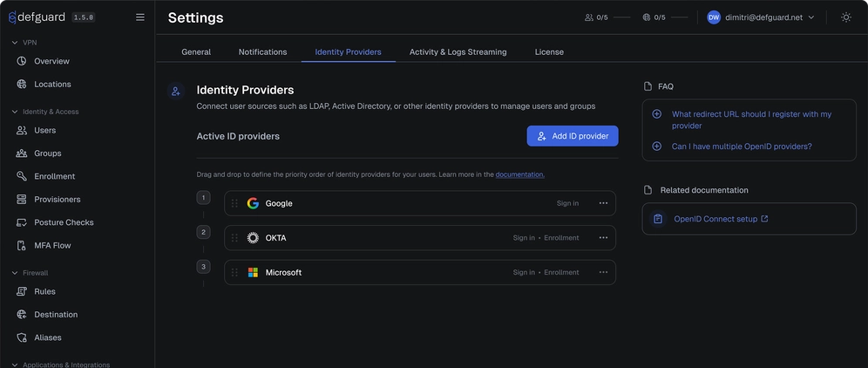The image size is (868, 368).
Task: Click the Identity Providers section user-plus icon
Action: [176, 92]
